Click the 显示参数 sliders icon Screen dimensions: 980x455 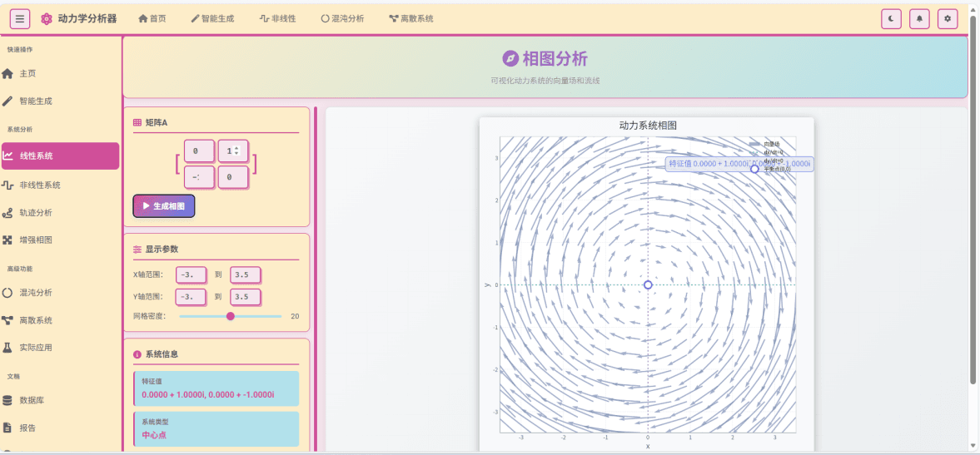(x=137, y=249)
